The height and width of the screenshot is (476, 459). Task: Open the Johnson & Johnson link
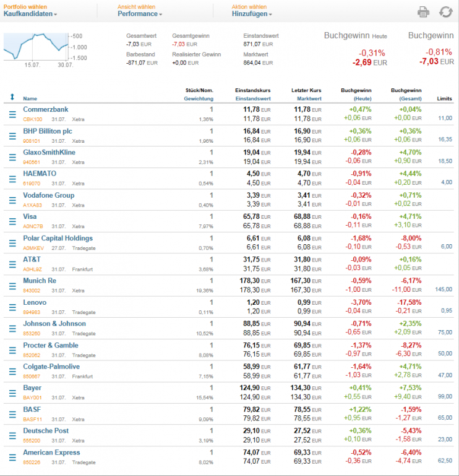[54, 323]
